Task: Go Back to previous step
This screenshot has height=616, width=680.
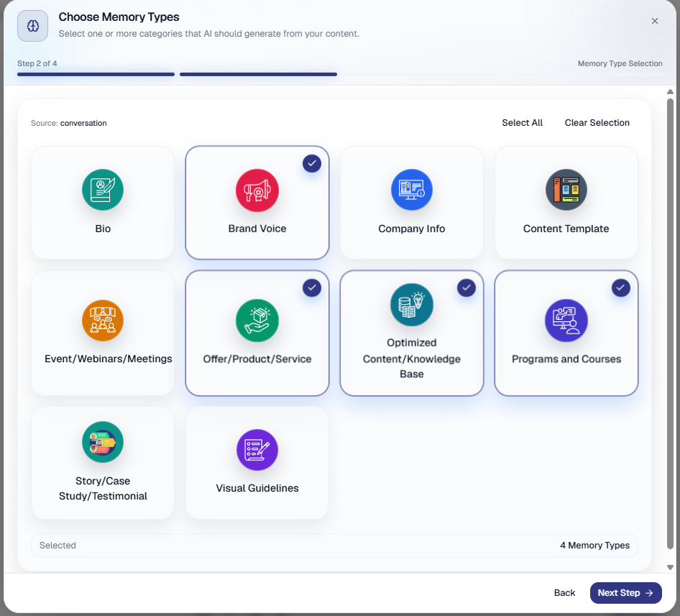Action: pyautogui.click(x=564, y=592)
